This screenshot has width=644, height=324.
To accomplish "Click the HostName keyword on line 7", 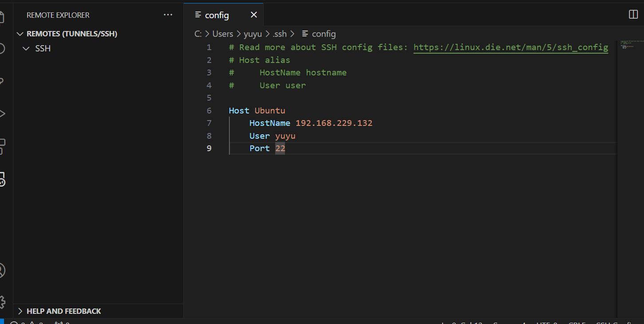I will [x=270, y=123].
